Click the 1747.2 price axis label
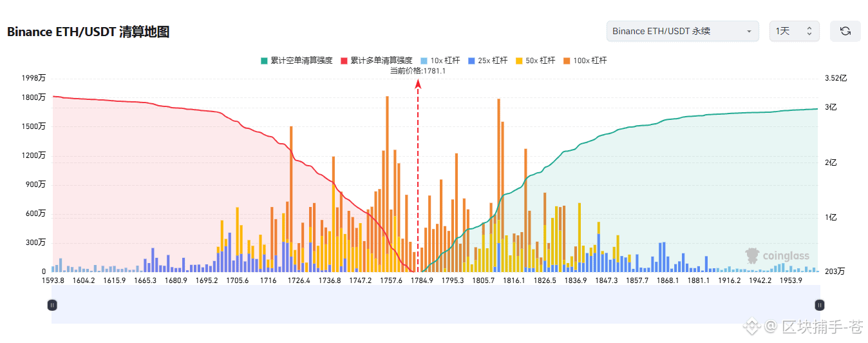This screenshot has height=343, width=868. (x=361, y=280)
